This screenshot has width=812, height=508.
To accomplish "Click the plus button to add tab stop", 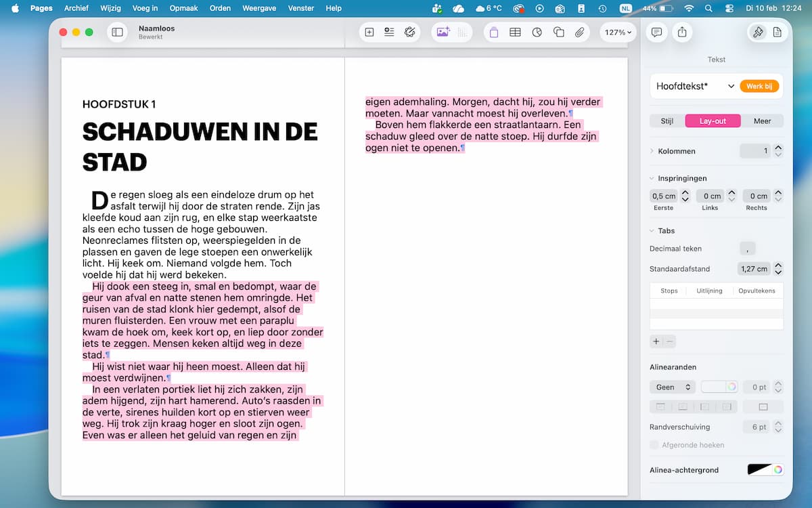I will pyautogui.click(x=656, y=341).
